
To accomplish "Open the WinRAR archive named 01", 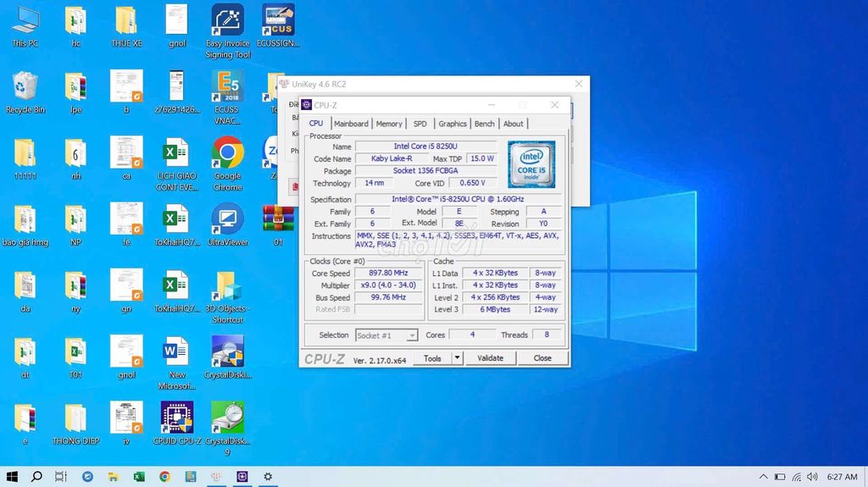I will click(278, 224).
